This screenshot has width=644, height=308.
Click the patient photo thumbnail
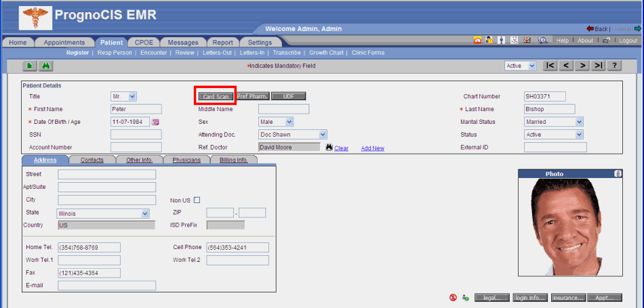[x=570, y=227]
